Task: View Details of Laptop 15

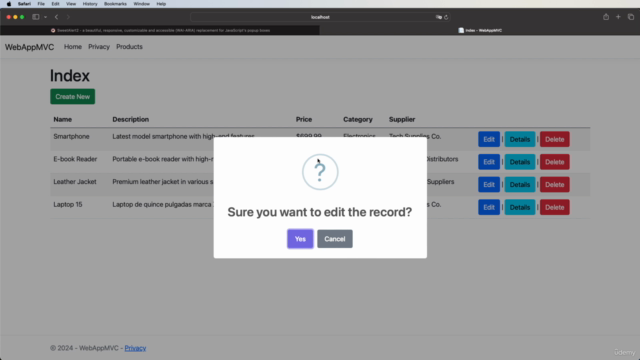Action: point(520,207)
